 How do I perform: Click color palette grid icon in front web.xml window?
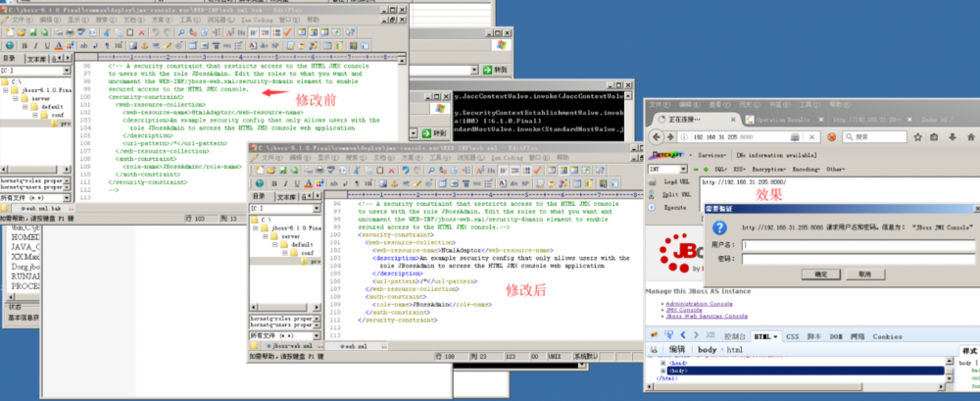click(x=320, y=183)
